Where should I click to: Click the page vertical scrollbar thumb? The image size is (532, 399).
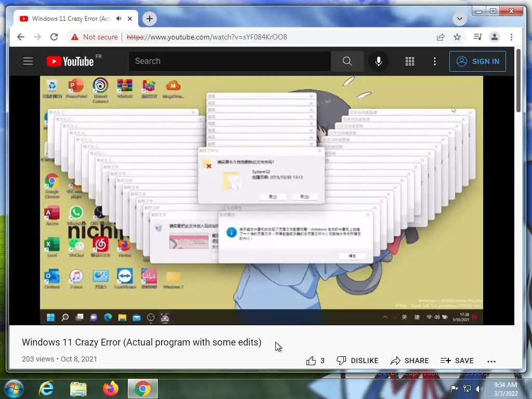click(x=518, y=81)
